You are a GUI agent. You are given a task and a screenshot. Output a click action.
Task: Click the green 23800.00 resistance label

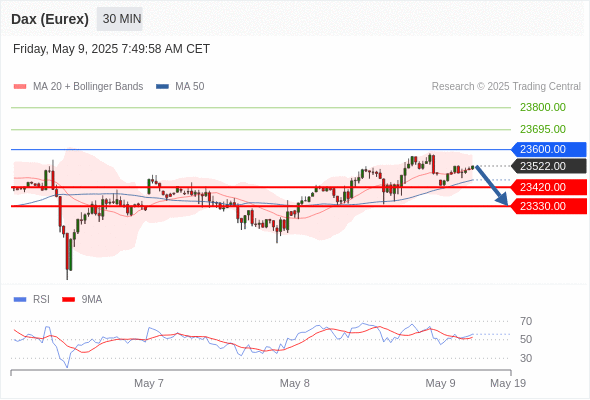543,108
